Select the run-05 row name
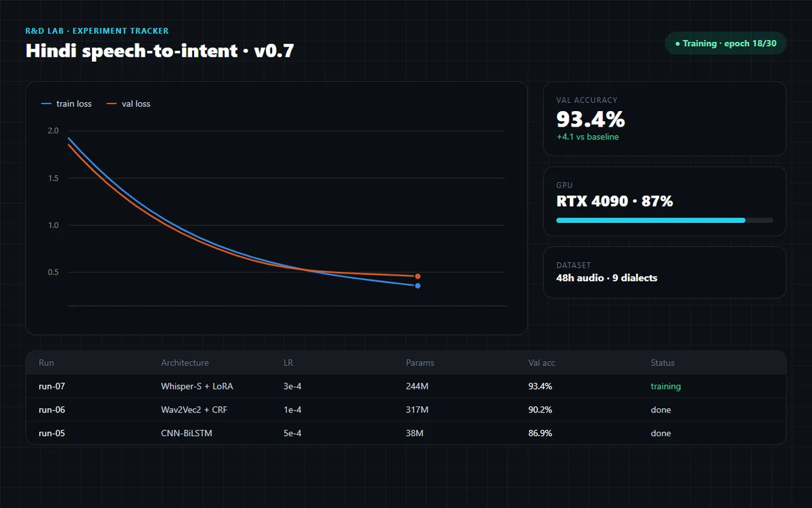The height and width of the screenshot is (508, 812). point(51,433)
